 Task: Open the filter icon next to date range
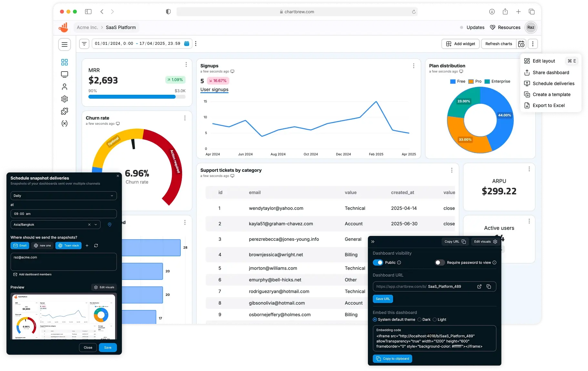point(84,44)
